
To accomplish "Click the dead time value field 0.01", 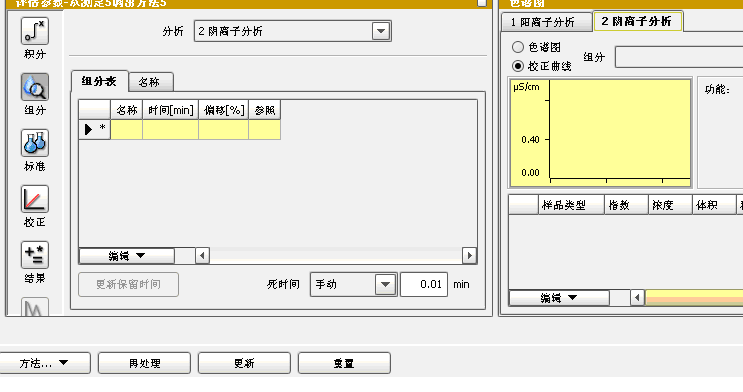I will pos(424,284).
